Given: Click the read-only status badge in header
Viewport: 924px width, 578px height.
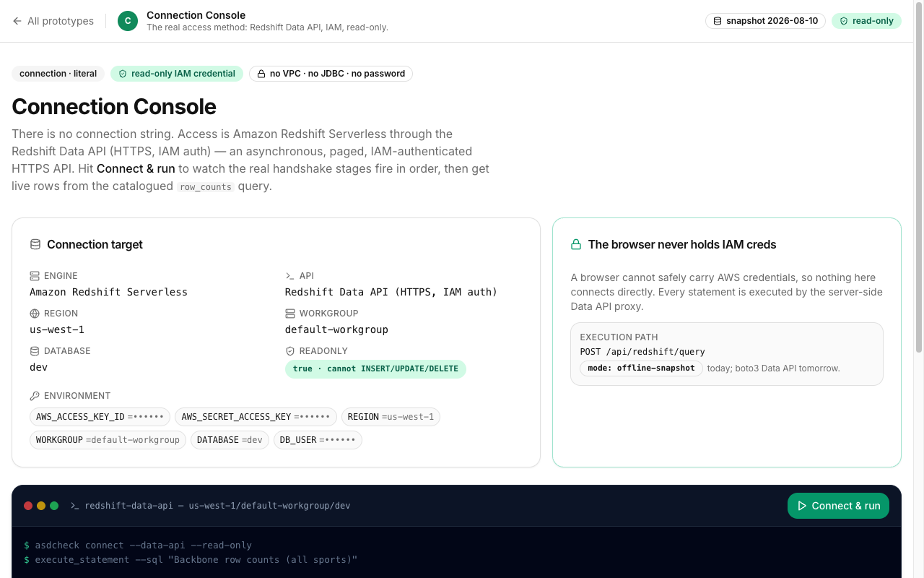Looking at the screenshot, I should pyautogui.click(x=866, y=21).
